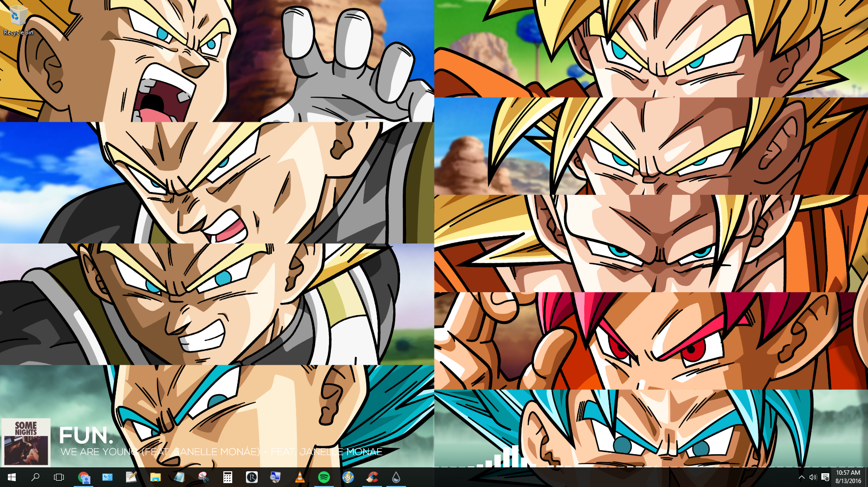Show hidden system tray icons

click(x=801, y=477)
